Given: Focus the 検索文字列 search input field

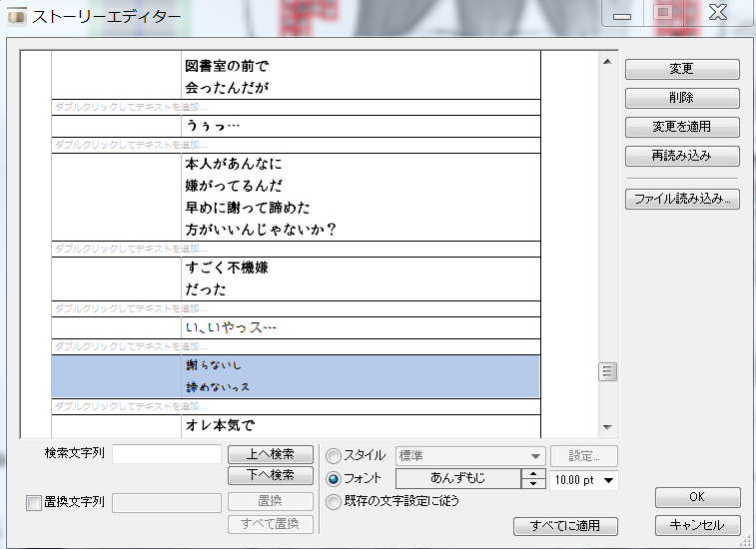Looking at the screenshot, I should click(x=167, y=454).
